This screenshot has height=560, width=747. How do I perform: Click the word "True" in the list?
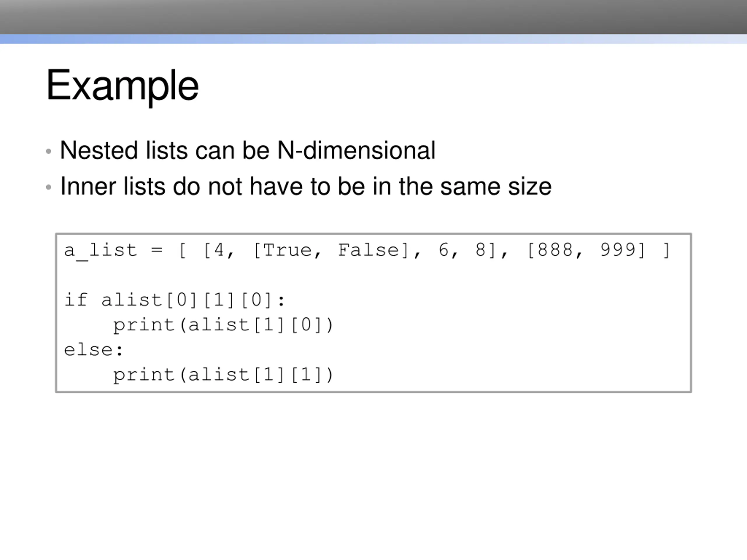point(287,251)
